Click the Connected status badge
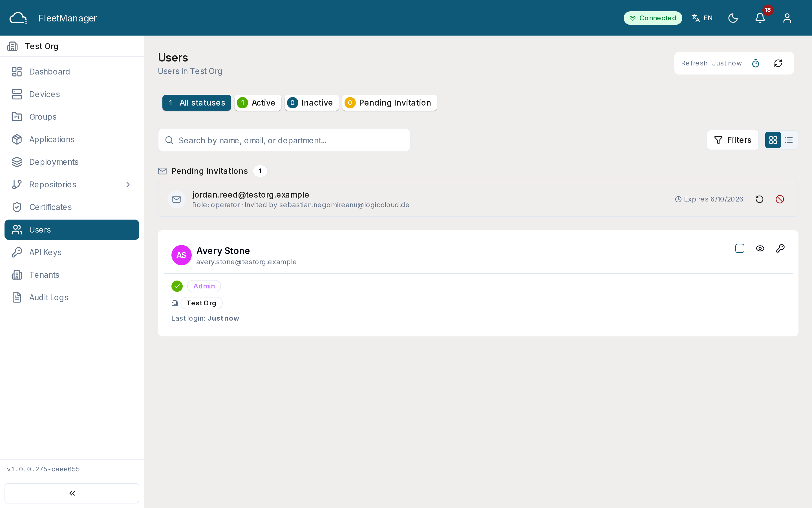The height and width of the screenshot is (508, 812). (653, 18)
